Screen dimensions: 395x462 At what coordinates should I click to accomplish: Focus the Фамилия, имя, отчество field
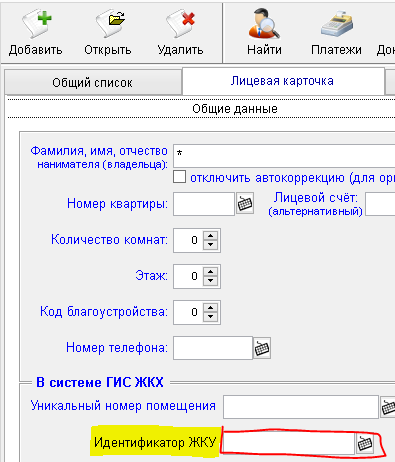[284, 156]
